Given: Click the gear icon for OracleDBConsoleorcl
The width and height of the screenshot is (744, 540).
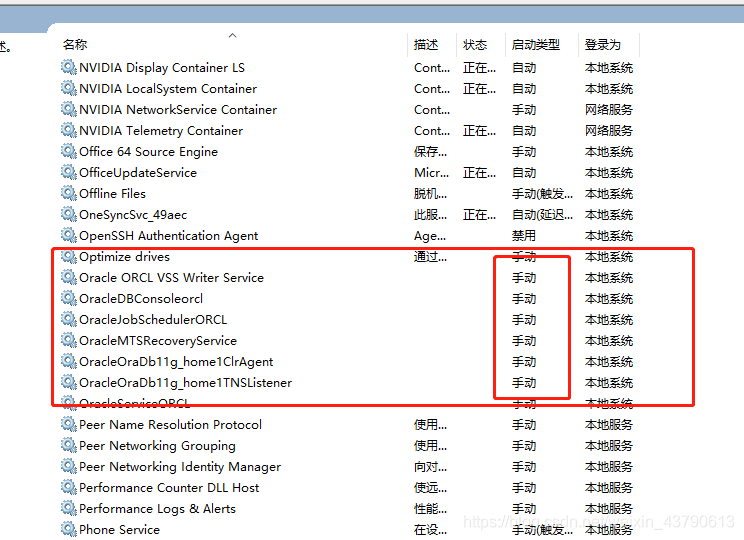Looking at the screenshot, I should [69, 298].
